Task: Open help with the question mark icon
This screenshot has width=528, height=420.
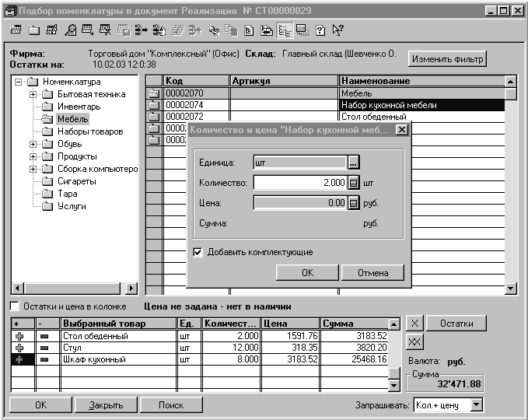Action: [x=320, y=30]
